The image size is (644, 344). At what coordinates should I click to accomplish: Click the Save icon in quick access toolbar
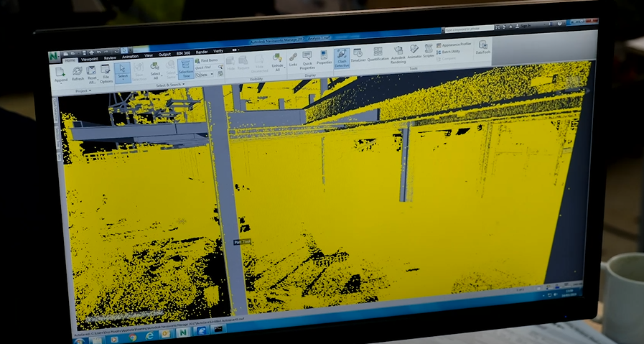[x=84, y=53]
